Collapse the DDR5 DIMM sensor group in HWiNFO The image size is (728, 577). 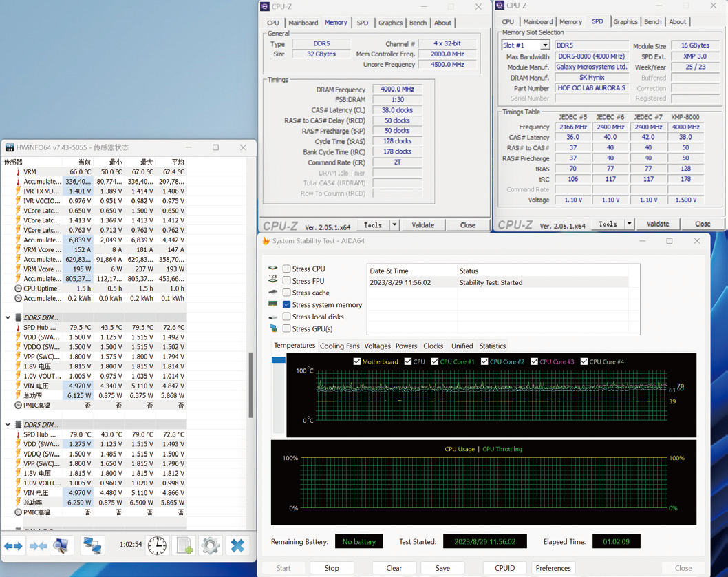[x=8, y=317]
